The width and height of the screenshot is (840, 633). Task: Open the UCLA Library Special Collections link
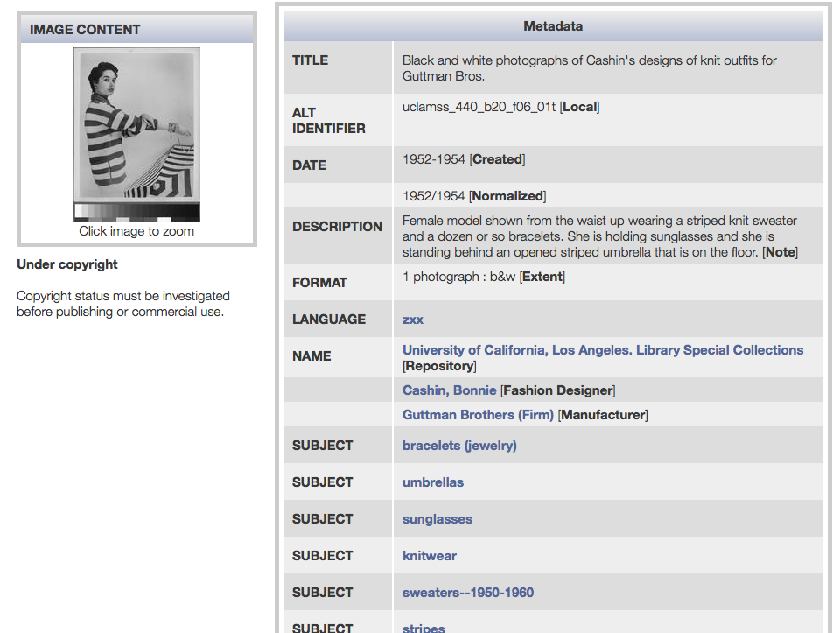602,350
